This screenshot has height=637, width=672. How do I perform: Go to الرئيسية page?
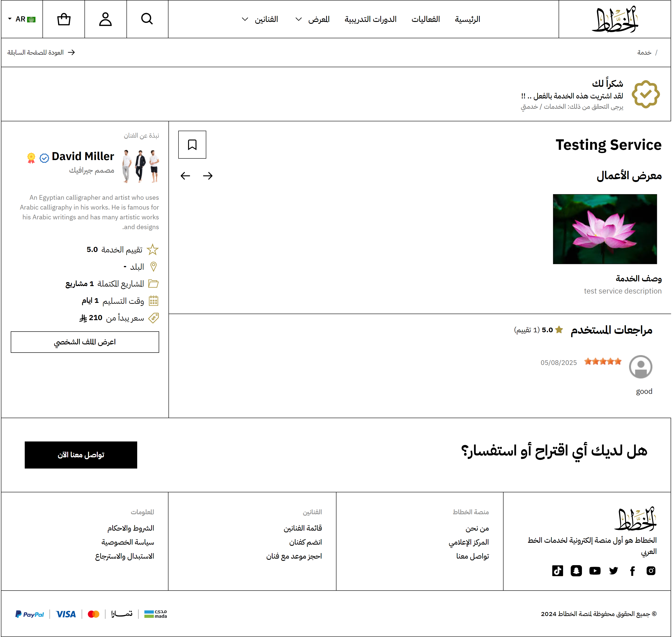click(468, 19)
